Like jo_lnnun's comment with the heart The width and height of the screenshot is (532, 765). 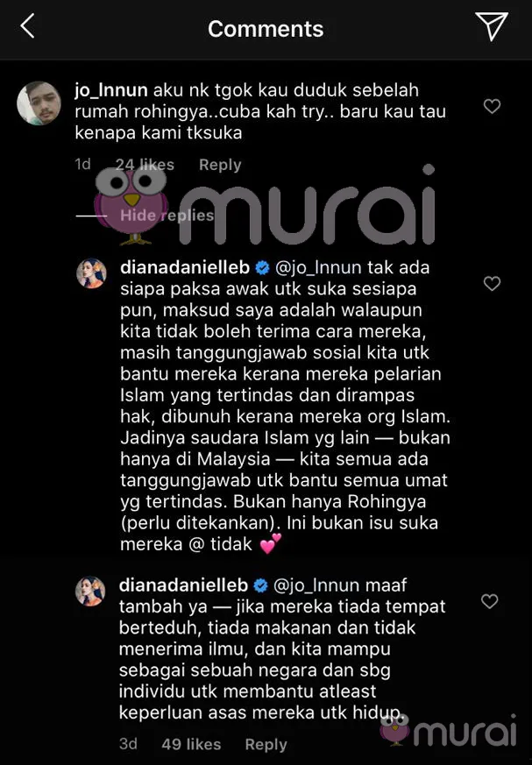coord(492,106)
